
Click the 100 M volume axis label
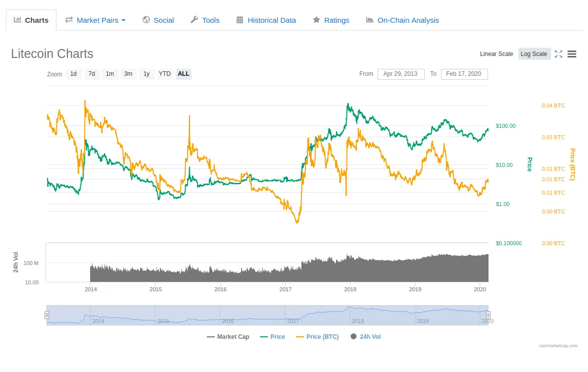pyautogui.click(x=31, y=263)
